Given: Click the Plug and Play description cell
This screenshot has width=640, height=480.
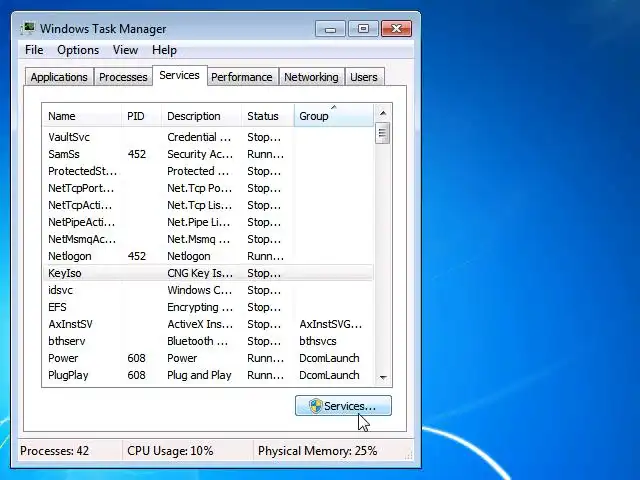Looking at the screenshot, I should 199,375.
